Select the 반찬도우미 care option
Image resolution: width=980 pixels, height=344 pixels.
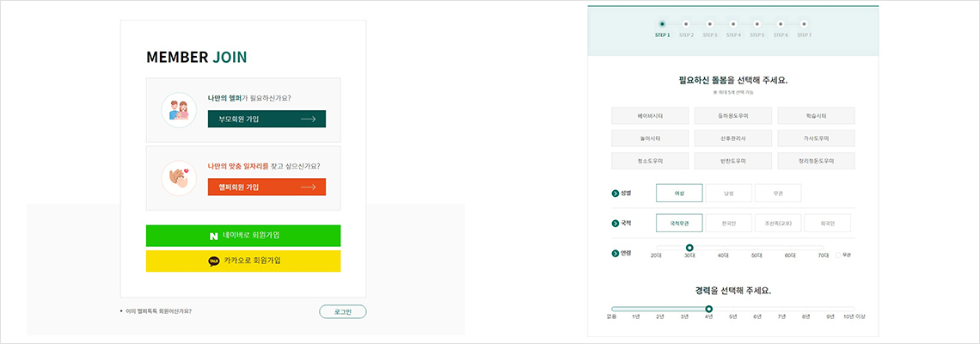coord(733,161)
